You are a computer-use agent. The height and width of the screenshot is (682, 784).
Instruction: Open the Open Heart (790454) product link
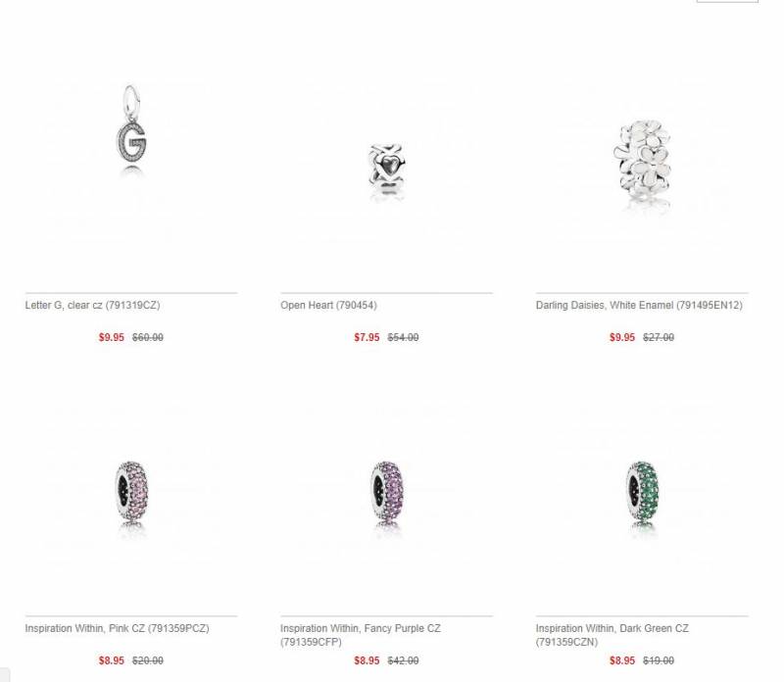pos(328,305)
